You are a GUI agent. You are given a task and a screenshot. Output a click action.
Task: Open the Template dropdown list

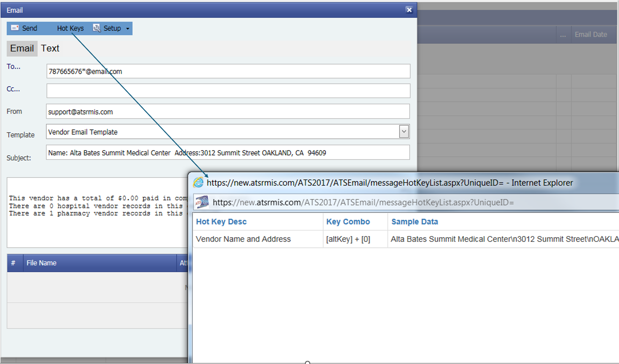(404, 132)
